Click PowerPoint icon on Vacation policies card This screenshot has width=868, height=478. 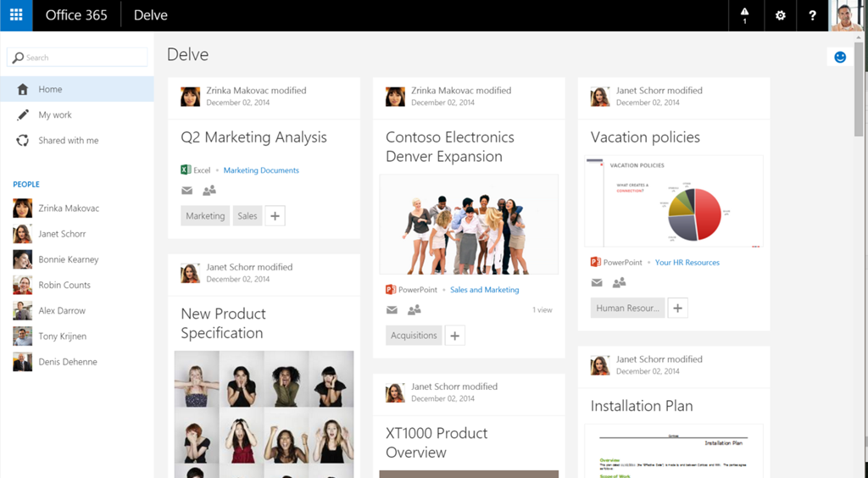(596, 262)
